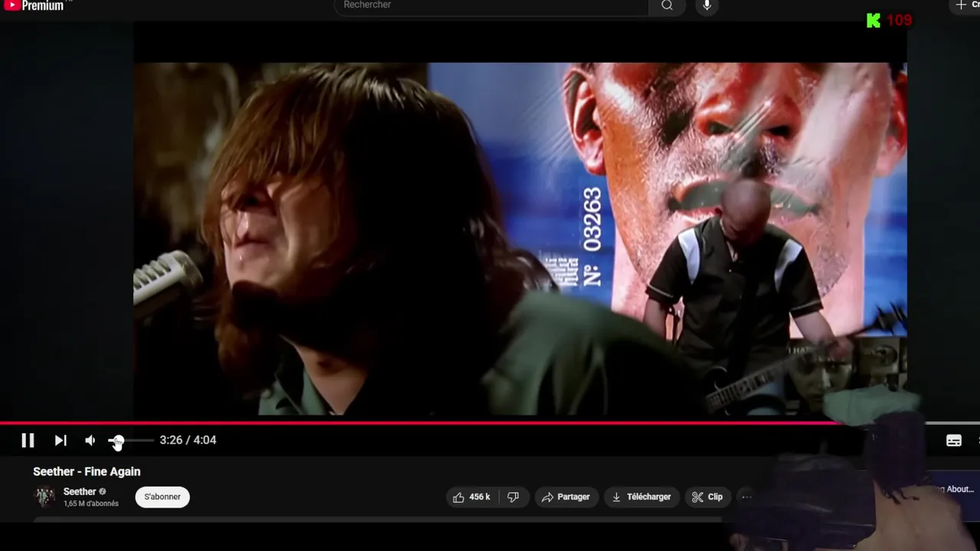Click the Seether channel avatar
The width and height of the screenshot is (980, 551).
pyautogui.click(x=45, y=497)
